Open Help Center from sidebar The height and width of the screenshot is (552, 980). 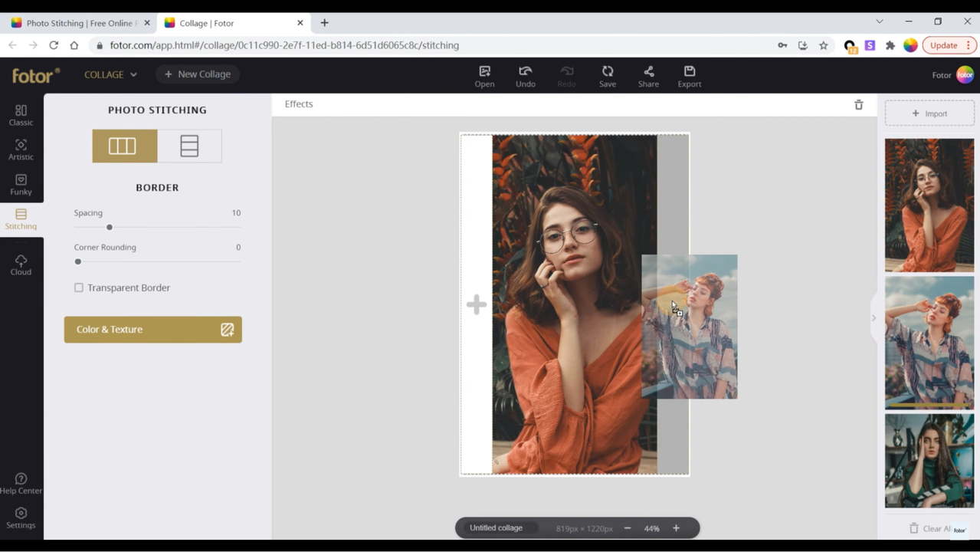pyautogui.click(x=21, y=483)
